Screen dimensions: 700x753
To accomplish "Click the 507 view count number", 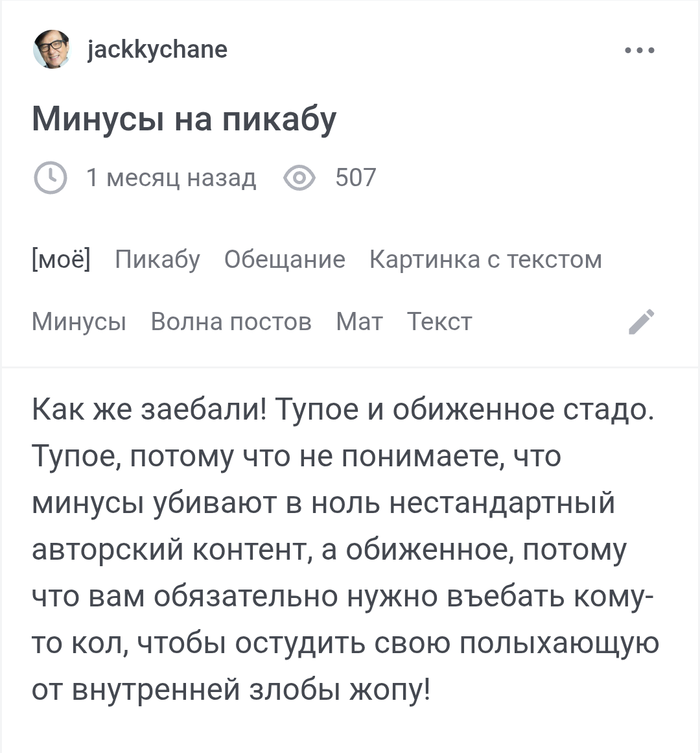I will pyautogui.click(x=355, y=178).
